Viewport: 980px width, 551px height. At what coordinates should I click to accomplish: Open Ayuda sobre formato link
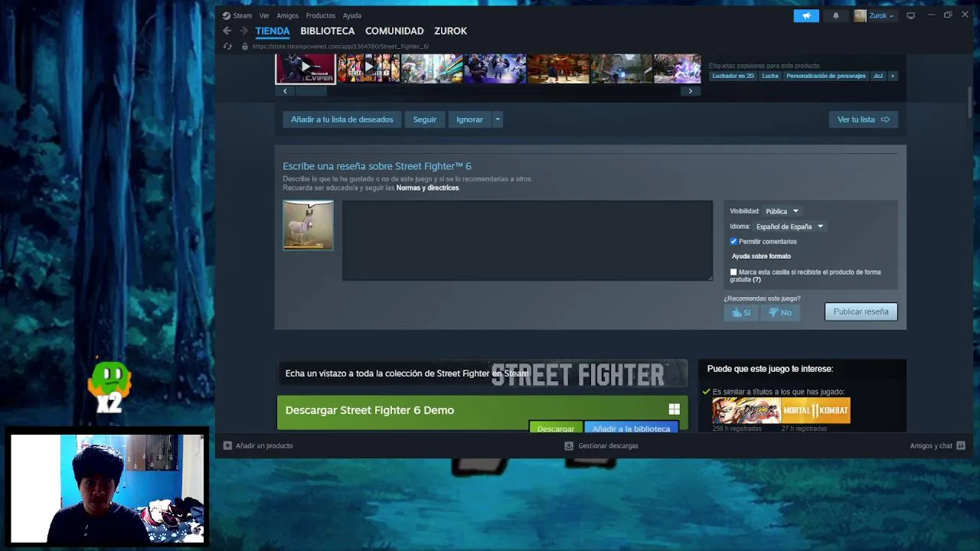761,256
